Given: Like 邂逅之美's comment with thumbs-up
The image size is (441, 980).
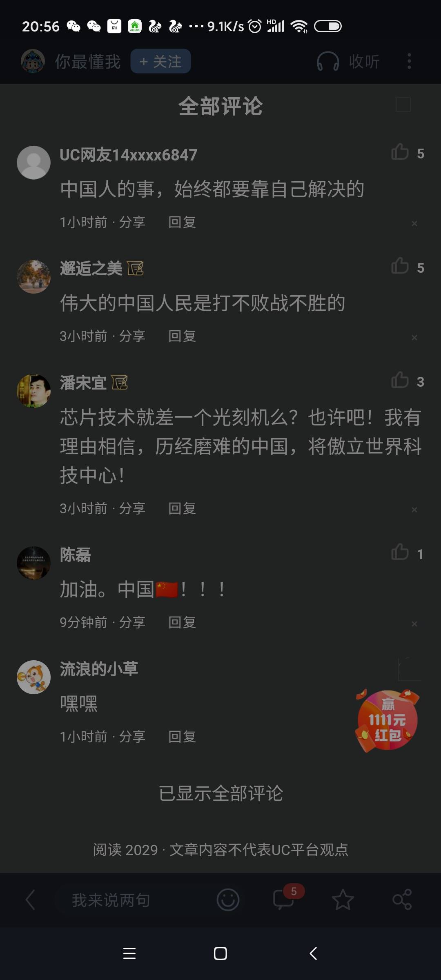Looking at the screenshot, I should 400,266.
